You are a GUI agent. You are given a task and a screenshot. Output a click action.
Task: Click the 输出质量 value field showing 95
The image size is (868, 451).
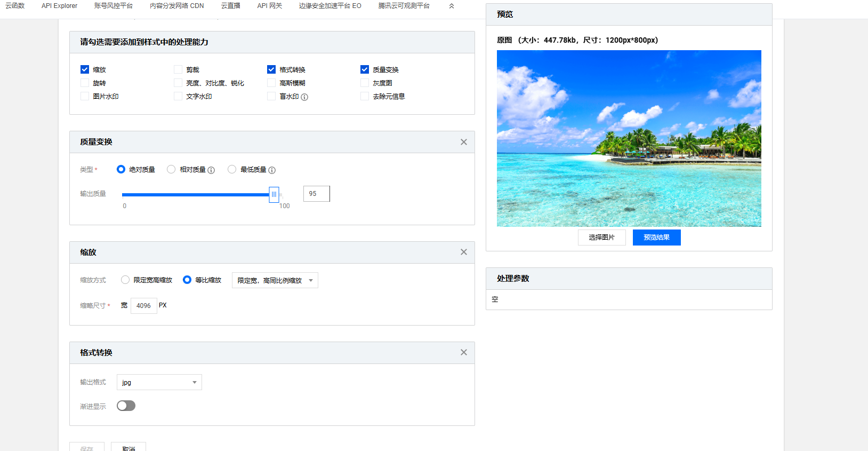click(x=317, y=194)
